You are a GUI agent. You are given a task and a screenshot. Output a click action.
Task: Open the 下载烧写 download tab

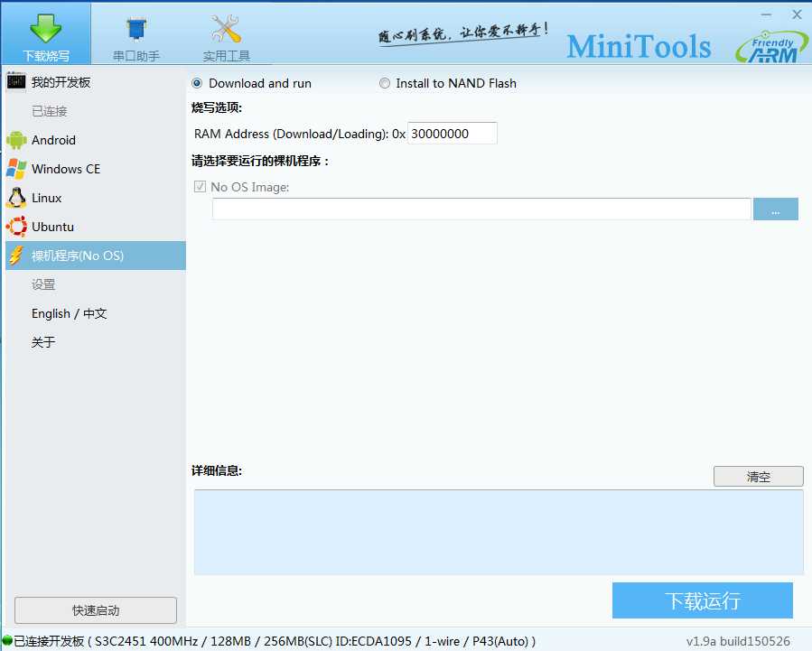coord(45,34)
